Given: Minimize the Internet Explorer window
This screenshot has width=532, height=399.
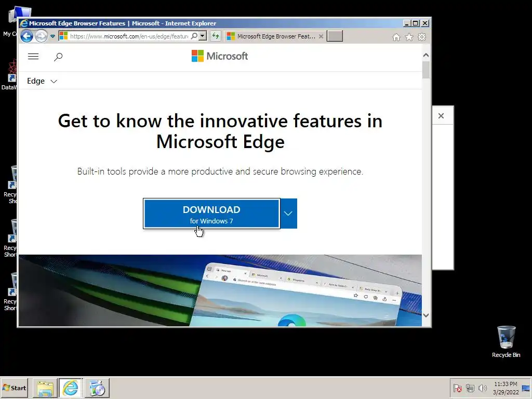Looking at the screenshot, I should pos(407,23).
